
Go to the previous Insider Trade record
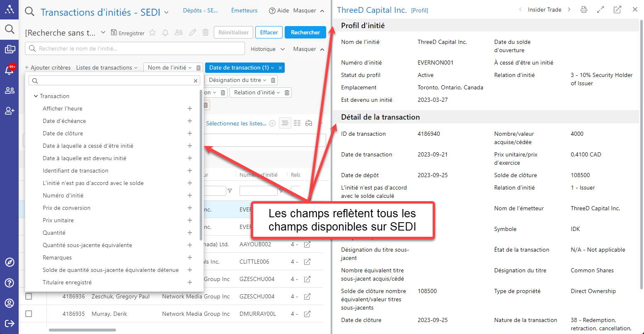click(520, 10)
